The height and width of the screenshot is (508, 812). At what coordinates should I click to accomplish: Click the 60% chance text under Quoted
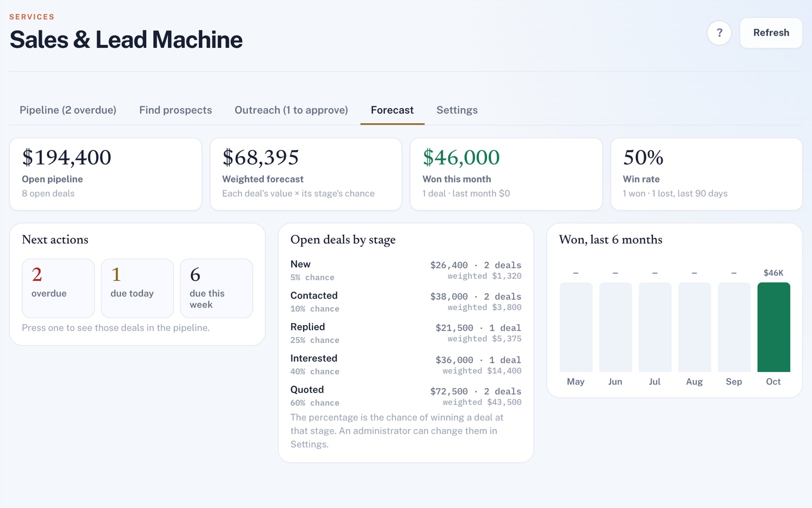315,403
